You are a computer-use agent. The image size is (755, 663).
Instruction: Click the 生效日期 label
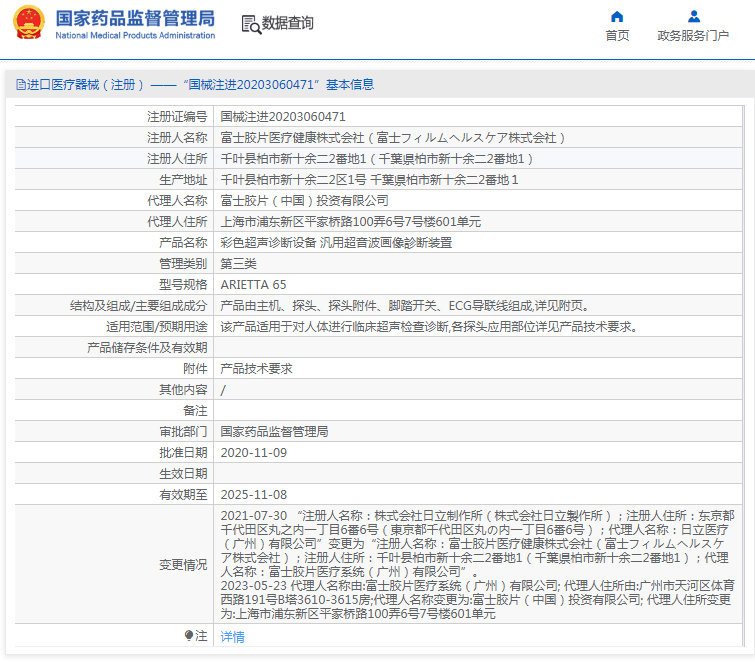tap(183, 474)
